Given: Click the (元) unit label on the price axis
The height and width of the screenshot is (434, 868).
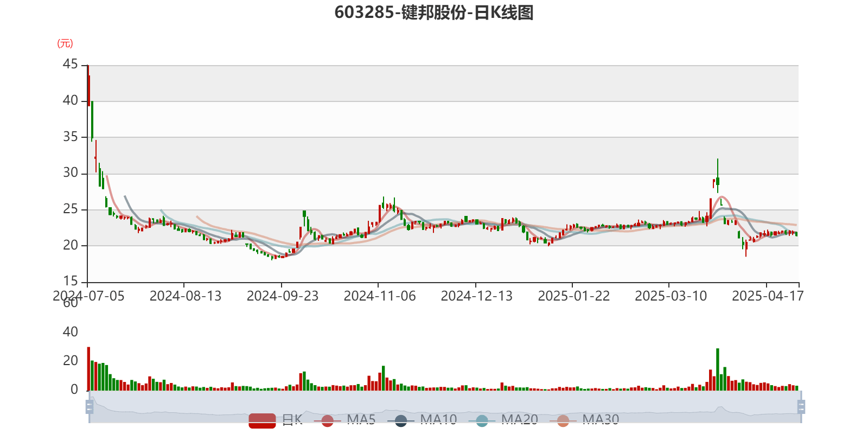Looking at the screenshot, I should pyautogui.click(x=65, y=43).
